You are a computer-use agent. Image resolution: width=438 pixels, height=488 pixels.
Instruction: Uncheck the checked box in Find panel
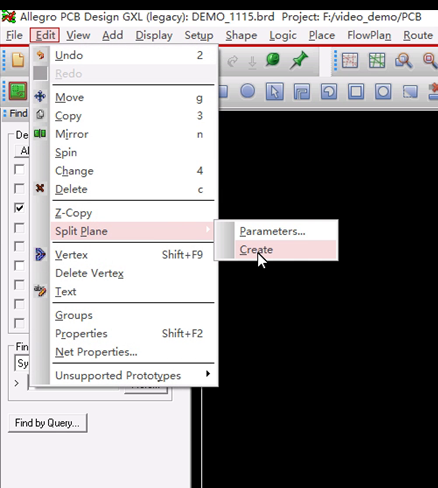click(19, 208)
